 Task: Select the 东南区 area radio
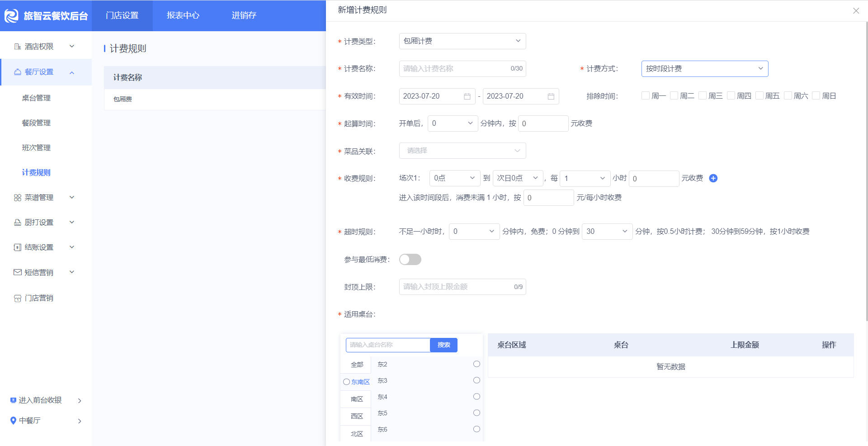coord(346,382)
